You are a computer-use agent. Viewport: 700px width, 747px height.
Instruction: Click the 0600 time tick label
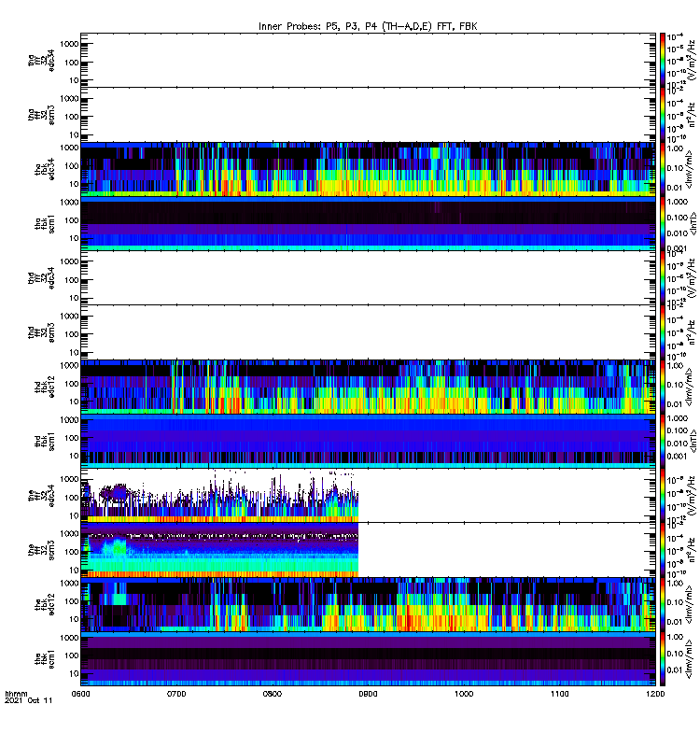[x=80, y=694]
